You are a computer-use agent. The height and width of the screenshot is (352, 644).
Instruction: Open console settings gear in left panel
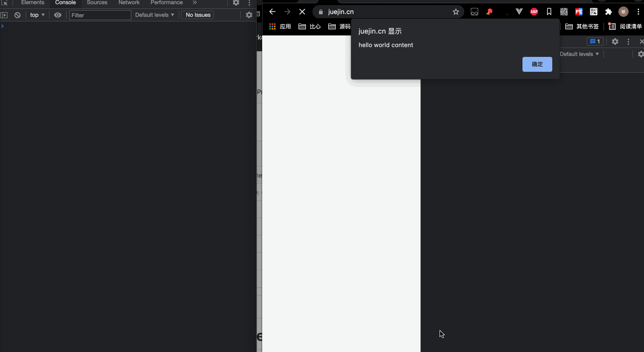click(249, 15)
